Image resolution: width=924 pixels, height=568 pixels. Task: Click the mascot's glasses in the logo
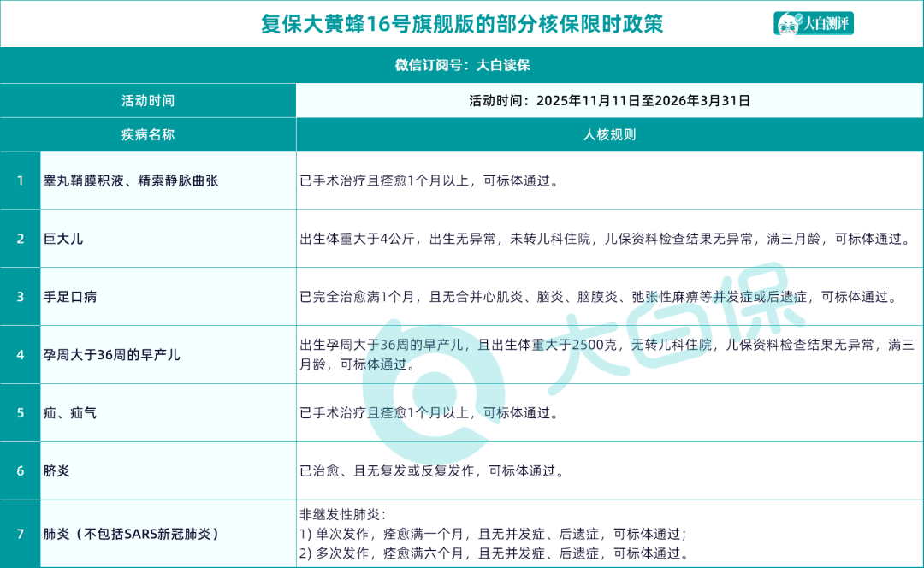click(x=786, y=28)
